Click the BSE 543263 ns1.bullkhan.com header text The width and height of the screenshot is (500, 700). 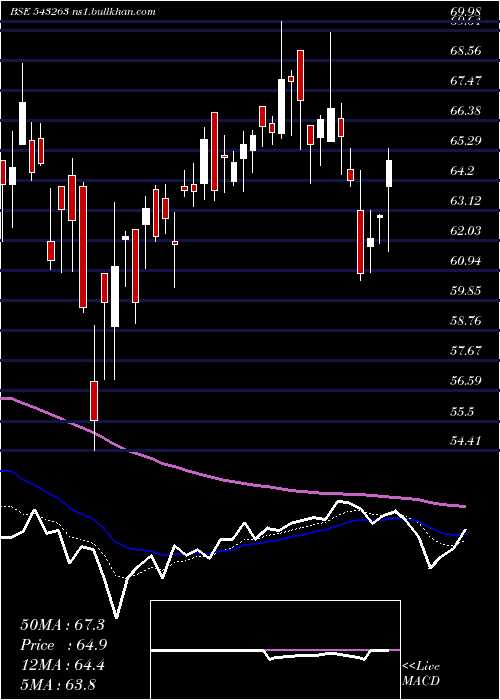click(83, 12)
